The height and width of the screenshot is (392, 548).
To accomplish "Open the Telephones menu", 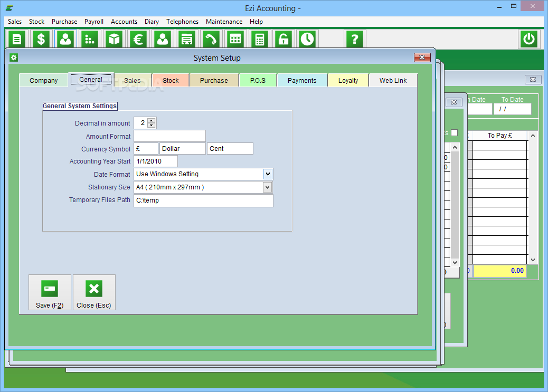I will (x=183, y=22).
